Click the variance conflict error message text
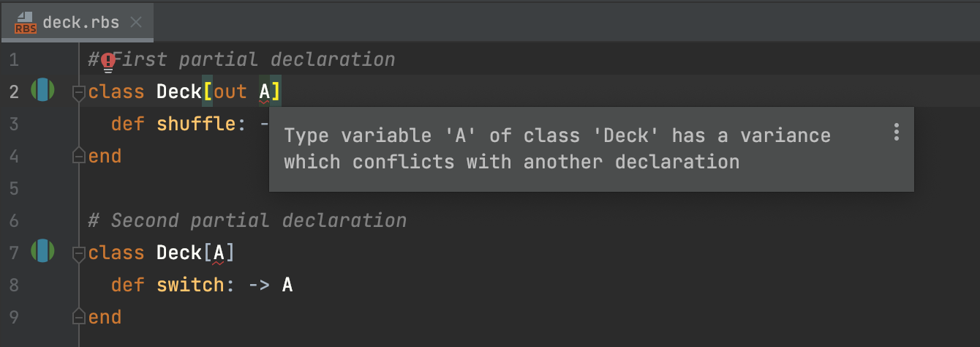980x347 pixels. pyautogui.click(x=556, y=149)
